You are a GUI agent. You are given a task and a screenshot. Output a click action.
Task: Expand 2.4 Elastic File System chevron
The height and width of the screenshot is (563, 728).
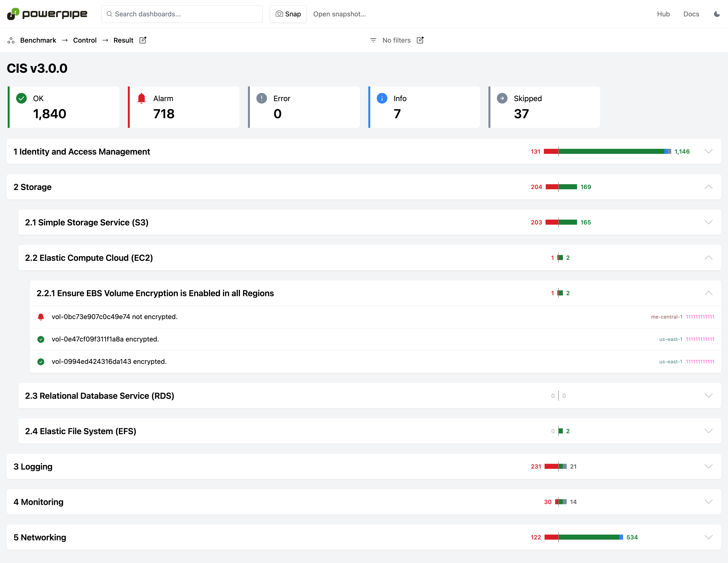(x=708, y=431)
